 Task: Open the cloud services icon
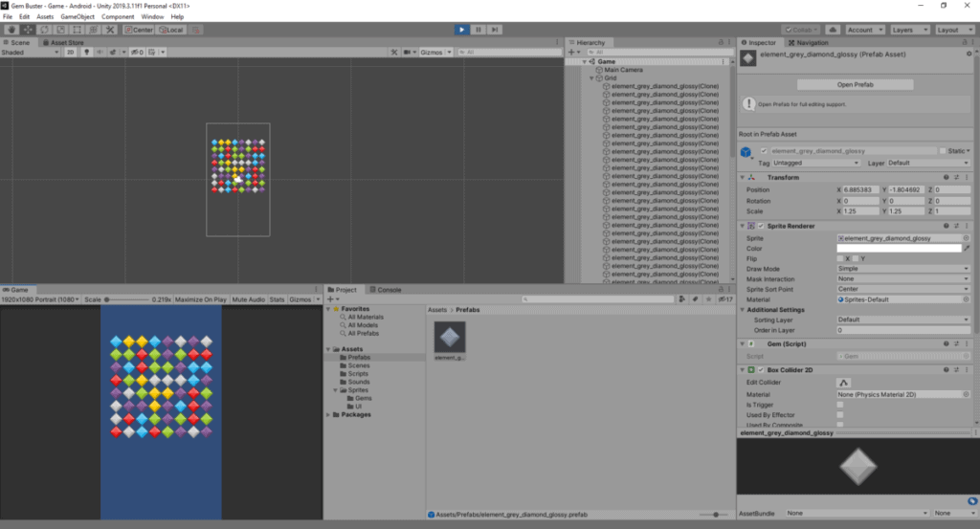832,30
